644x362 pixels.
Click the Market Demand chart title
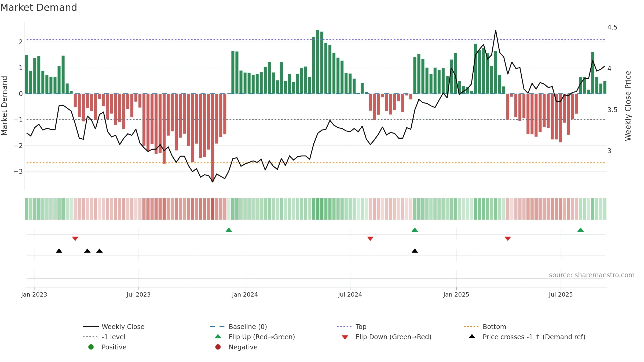pyautogui.click(x=39, y=8)
